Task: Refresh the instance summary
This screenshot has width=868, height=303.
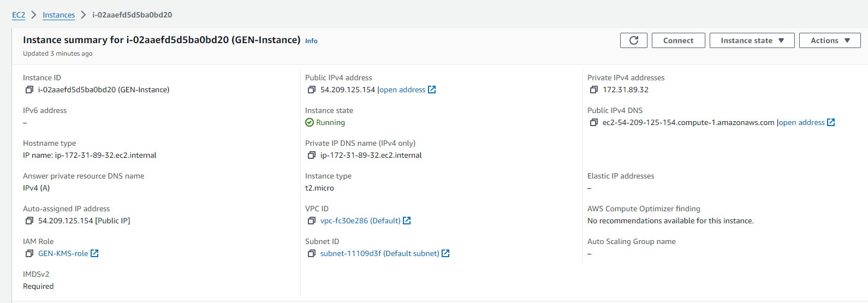Action: 634,40
